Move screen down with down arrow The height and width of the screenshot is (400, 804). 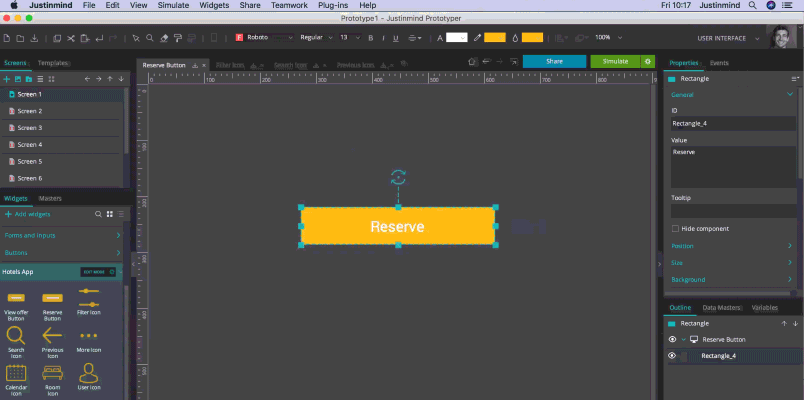(x=121, y=79)
